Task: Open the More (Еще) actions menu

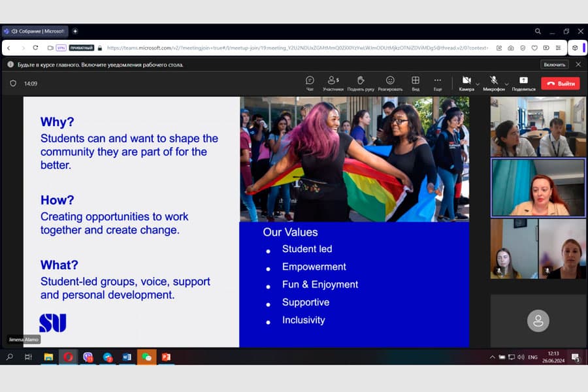Action: [438, 82]
